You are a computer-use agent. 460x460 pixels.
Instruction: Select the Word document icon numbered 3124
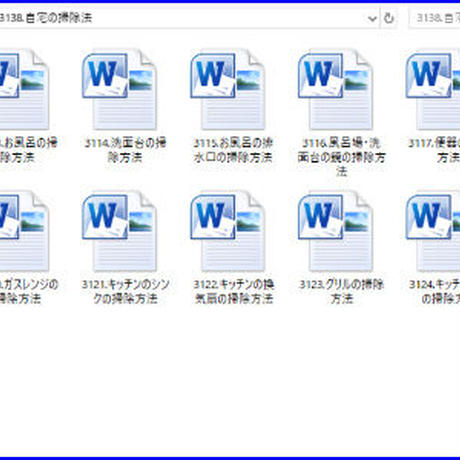(433, 232)
